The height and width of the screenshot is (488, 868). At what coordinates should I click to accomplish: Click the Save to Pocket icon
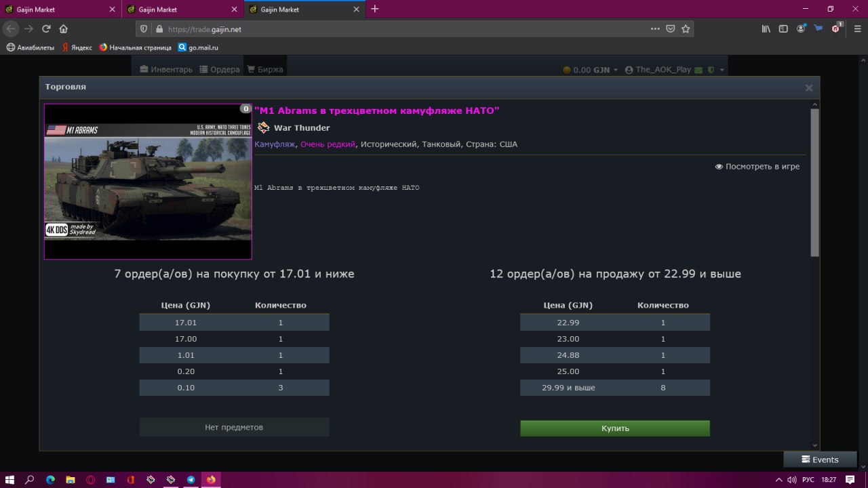pyautogui.click(x=671, y=29)
